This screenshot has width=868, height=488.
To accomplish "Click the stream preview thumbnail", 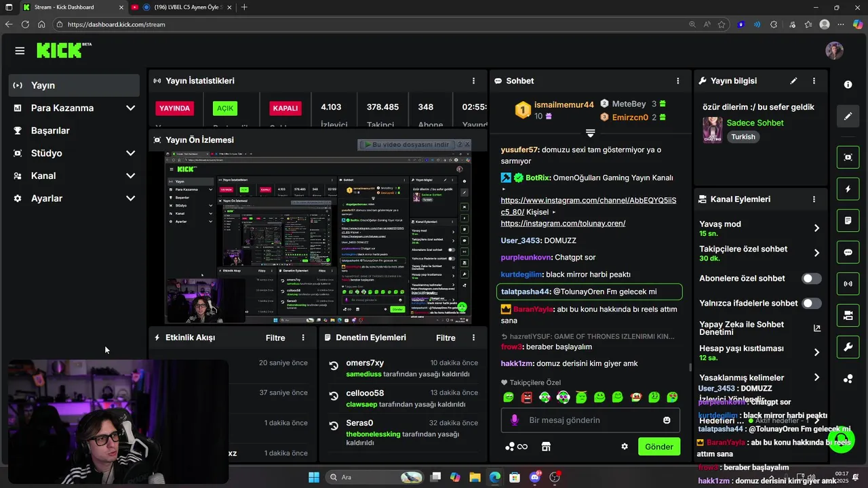I will pos(318,238).
